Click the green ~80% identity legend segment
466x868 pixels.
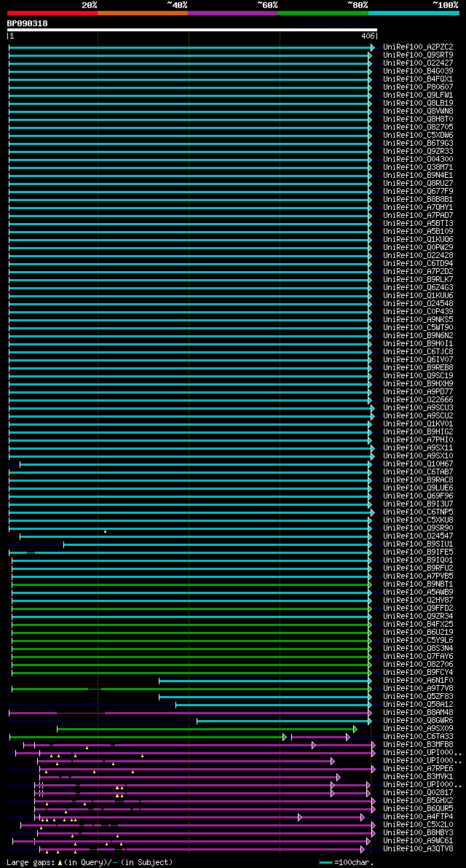323,12
